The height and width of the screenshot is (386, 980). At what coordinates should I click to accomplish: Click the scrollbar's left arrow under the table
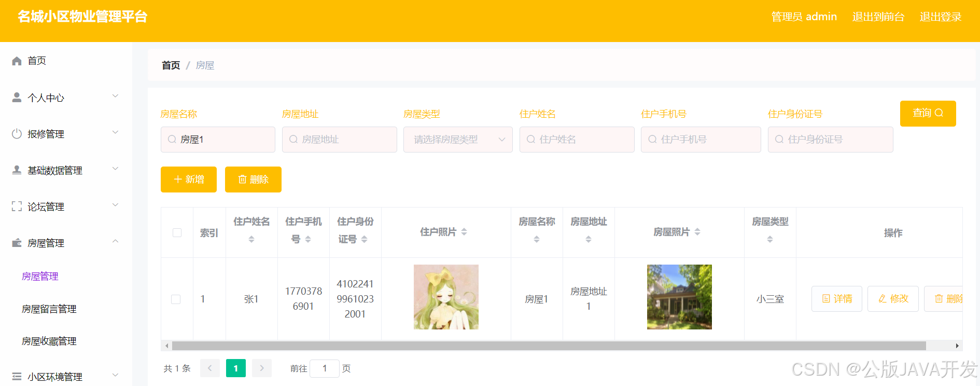click(x=166, y=346)
